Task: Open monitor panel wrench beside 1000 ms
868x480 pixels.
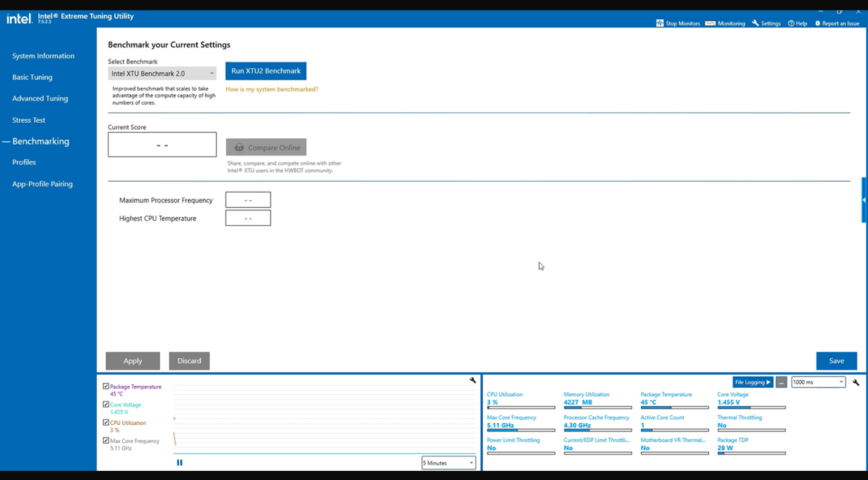Action: pyautogui.click(x=856, y=383)
